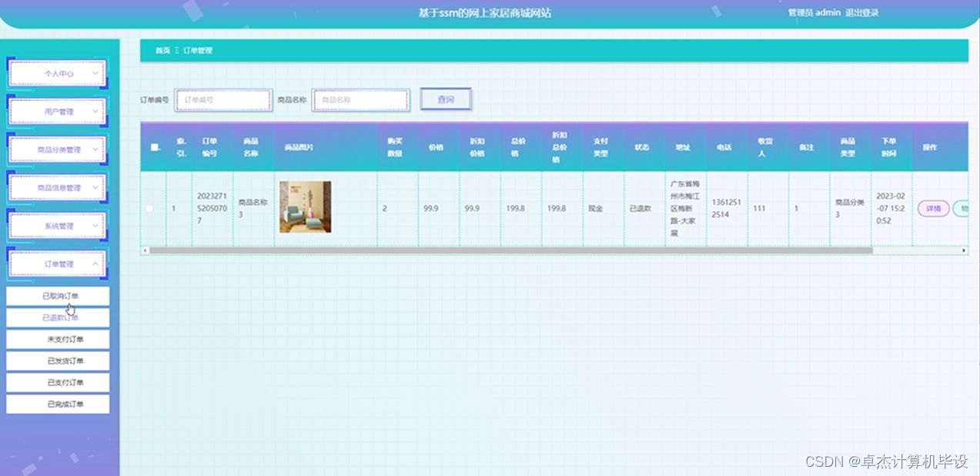Open the 未支付订单 submenu item

[58, 339]
